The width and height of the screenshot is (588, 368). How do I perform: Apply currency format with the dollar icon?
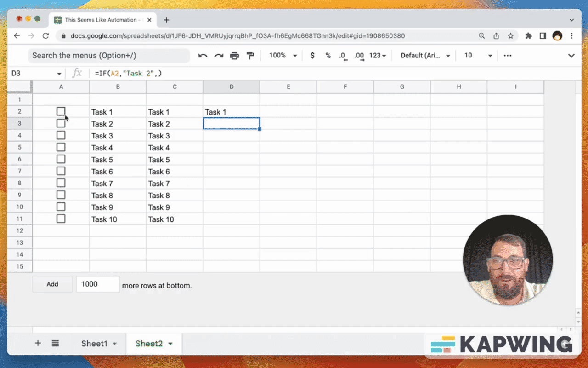(312, 55)
